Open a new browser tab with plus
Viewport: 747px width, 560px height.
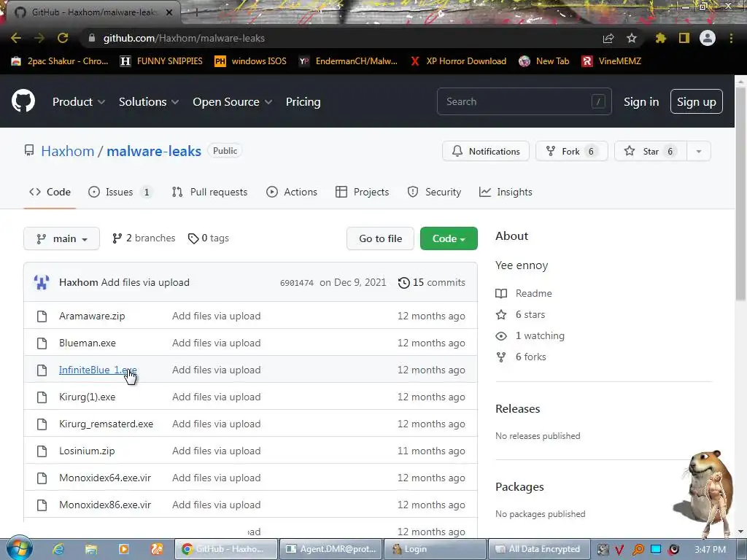tap(196, 12)
